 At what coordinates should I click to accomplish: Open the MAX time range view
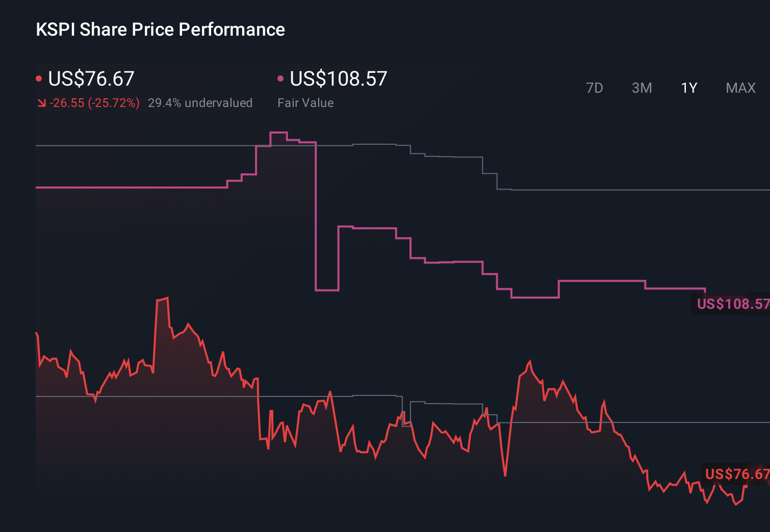tap(740, 88)
